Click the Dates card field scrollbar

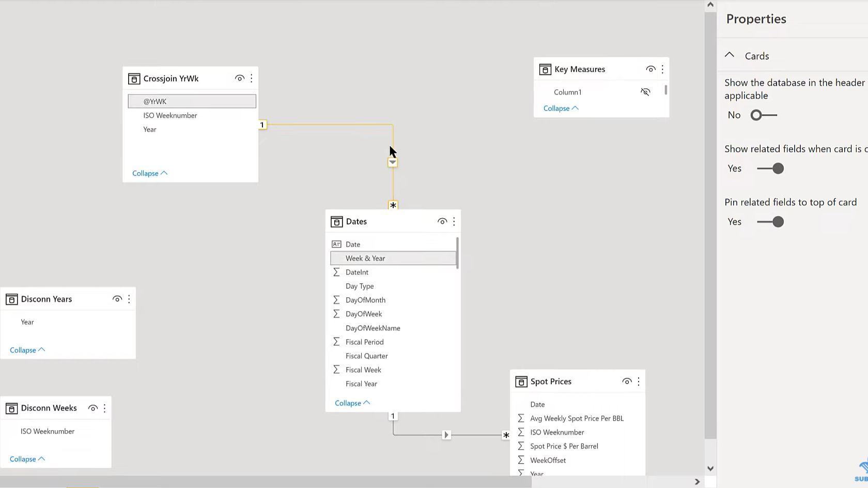457,253
